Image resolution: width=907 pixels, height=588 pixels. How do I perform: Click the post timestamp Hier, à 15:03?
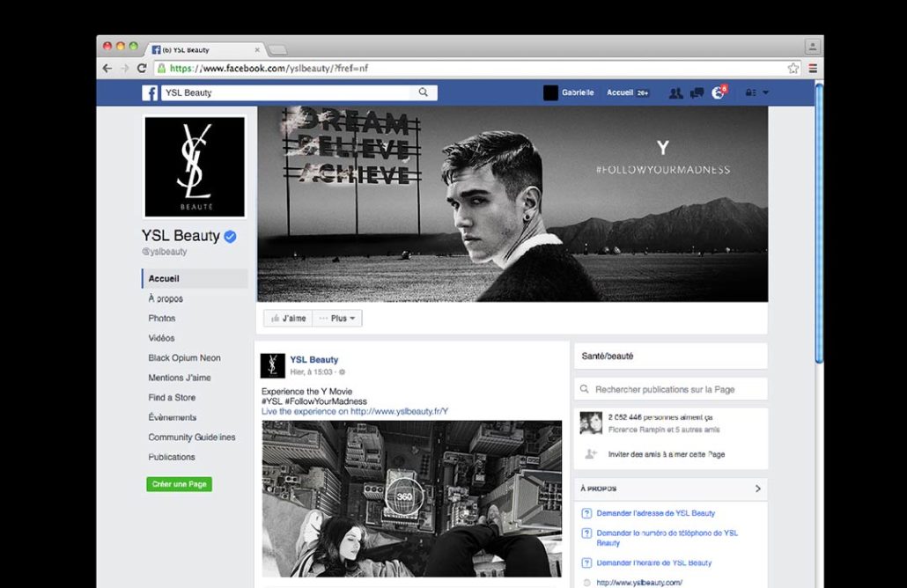[311, 372]
